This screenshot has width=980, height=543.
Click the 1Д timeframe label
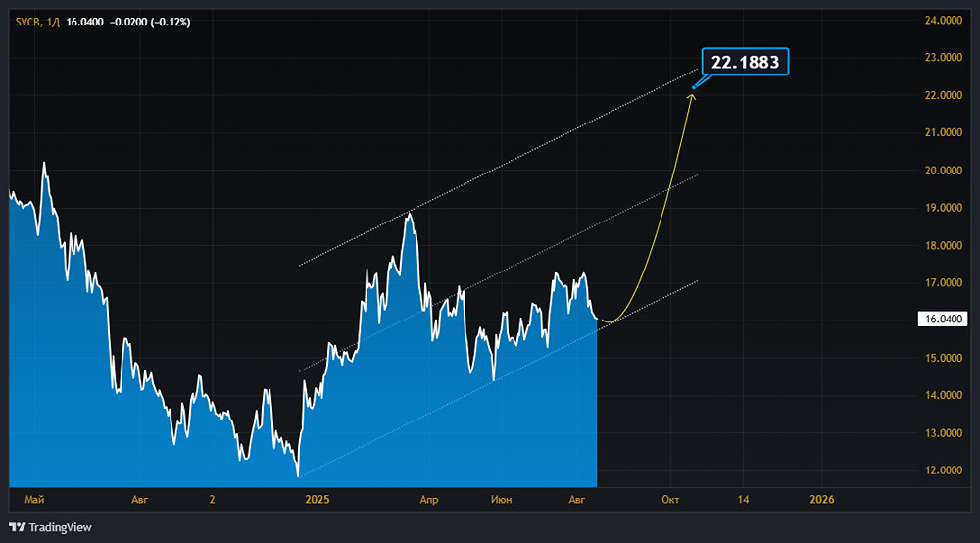pyautogui.click(x=53, y=22)
